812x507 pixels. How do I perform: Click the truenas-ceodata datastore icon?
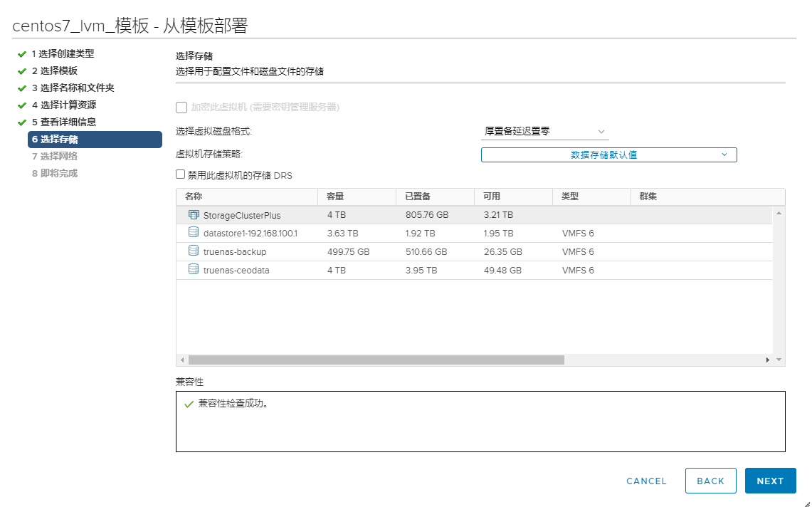194,269
